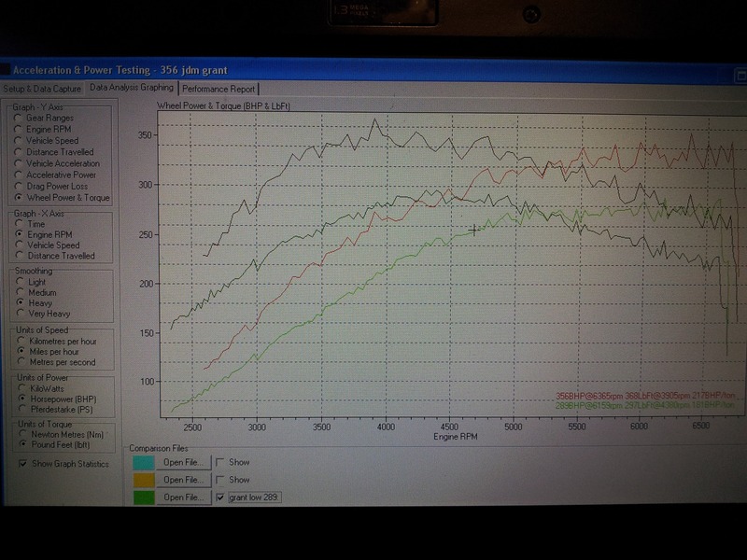This screenshot has width=747, height=560.
Task: Click the green comparison color swatch
Action: click(x=142, y=497)
